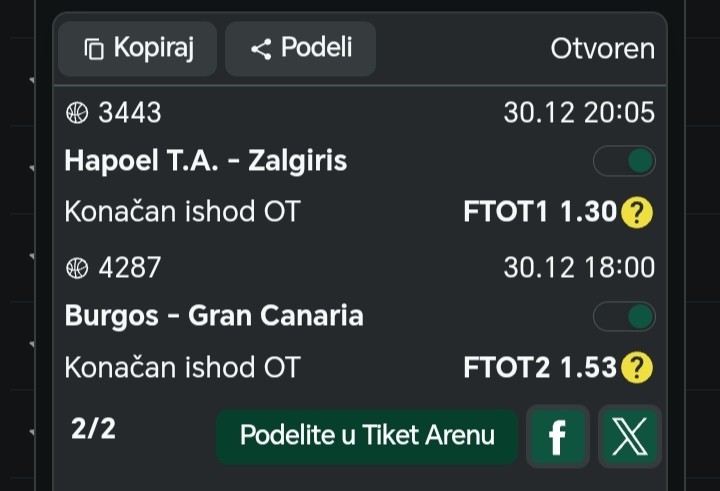
Task: Select the FTOT1 1.30 odds
Action: [540, 212]
